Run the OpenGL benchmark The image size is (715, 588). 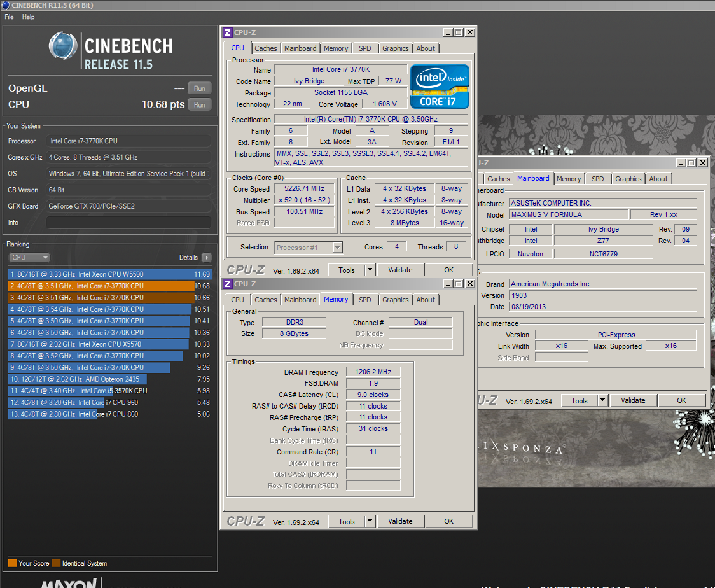click(x=200, y=88)
